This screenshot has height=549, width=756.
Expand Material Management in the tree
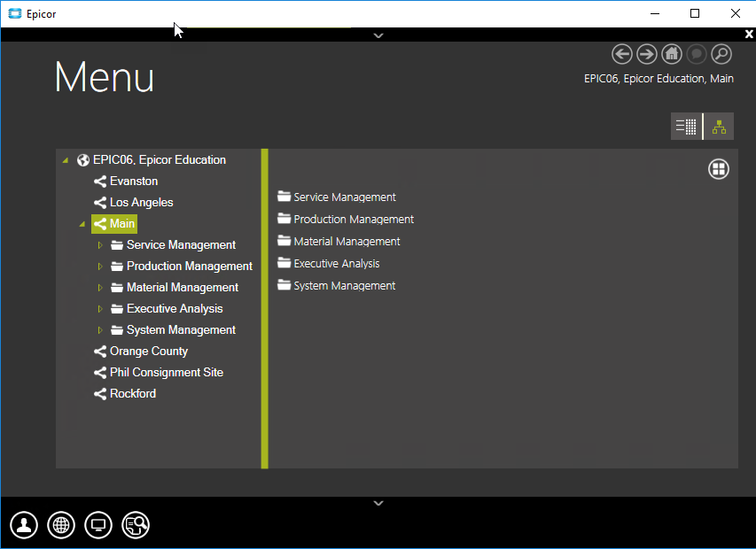coord(100,288)
